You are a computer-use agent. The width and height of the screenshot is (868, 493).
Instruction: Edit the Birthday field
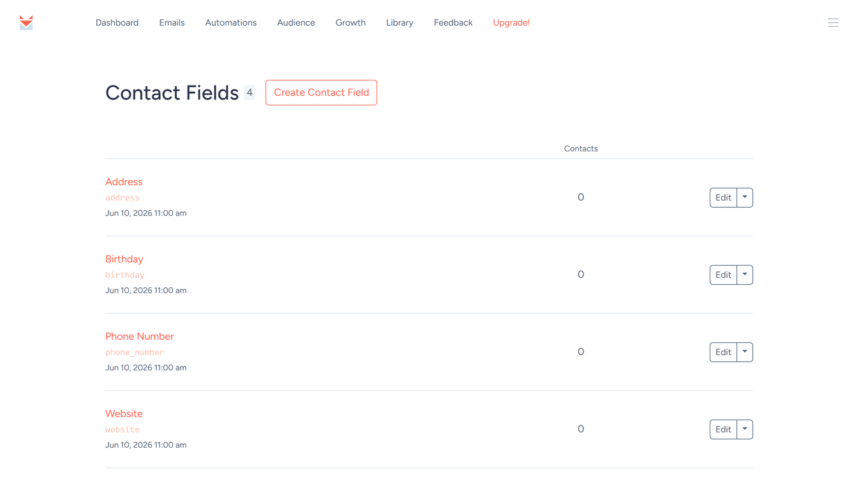(x=723, y=275)
